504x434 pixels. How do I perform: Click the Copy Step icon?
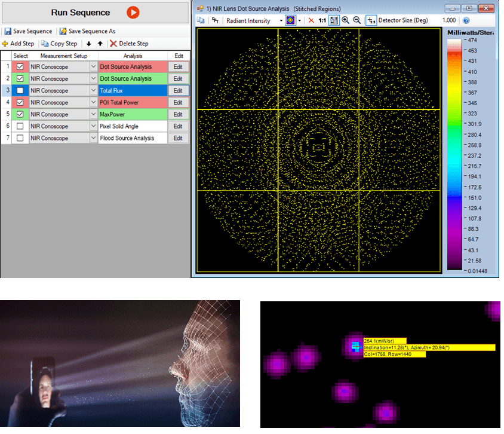[x=45, y=44]
